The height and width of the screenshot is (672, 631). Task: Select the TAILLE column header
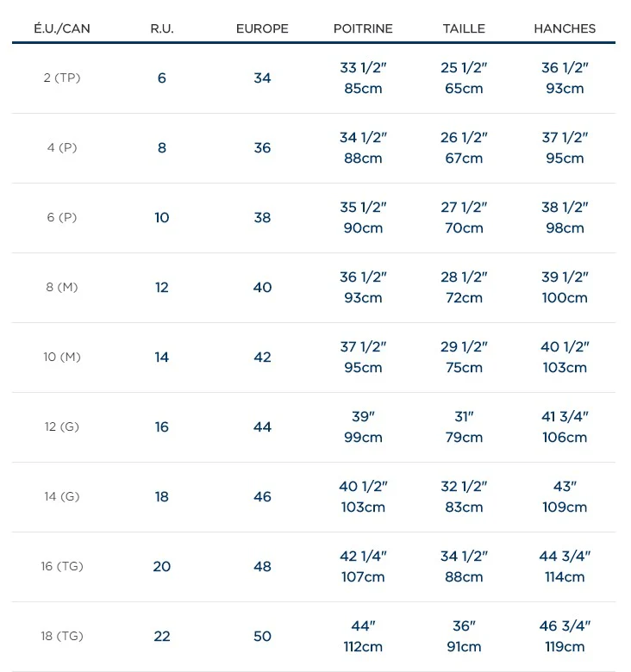(464, 28)
